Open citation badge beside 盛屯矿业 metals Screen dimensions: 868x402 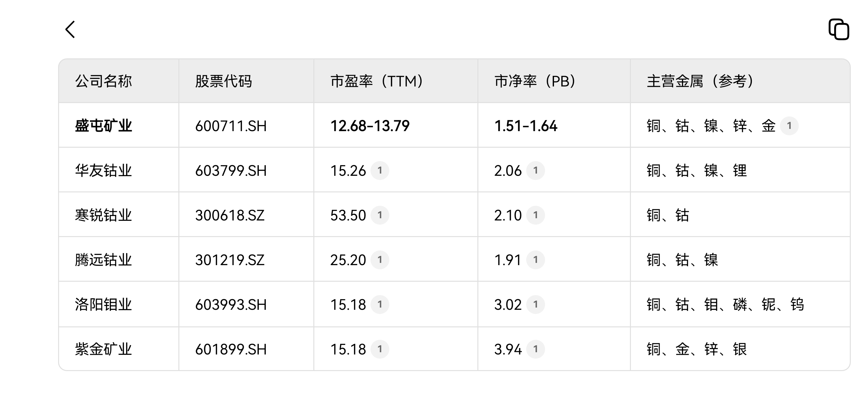click(789, 126)
